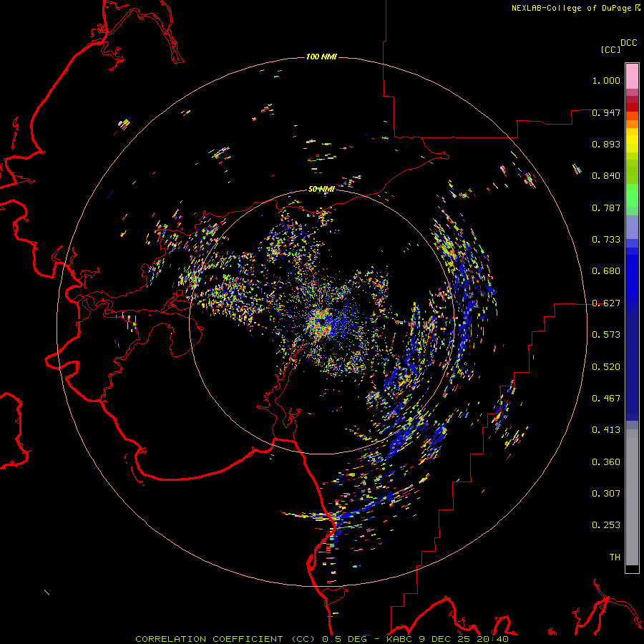Click the bright green band of the color bar
The width and height of the screenshot is (644, 644).
pos(632,195)
